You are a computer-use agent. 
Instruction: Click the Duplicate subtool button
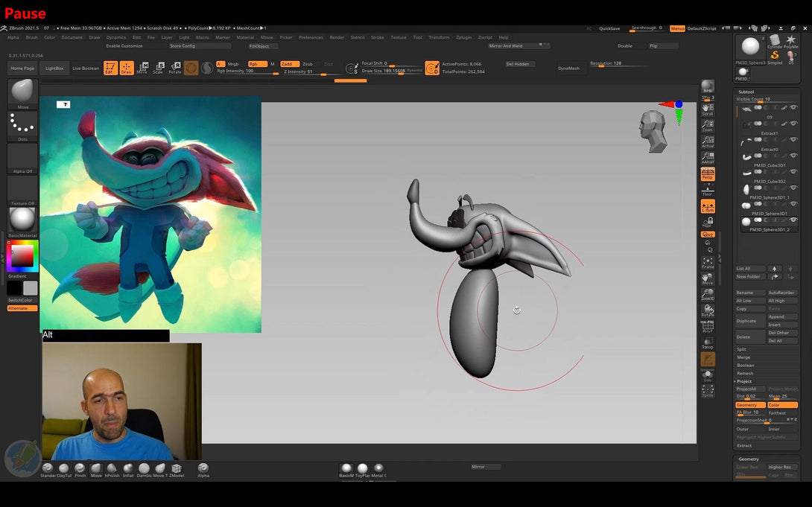click(x=750, y=321)
